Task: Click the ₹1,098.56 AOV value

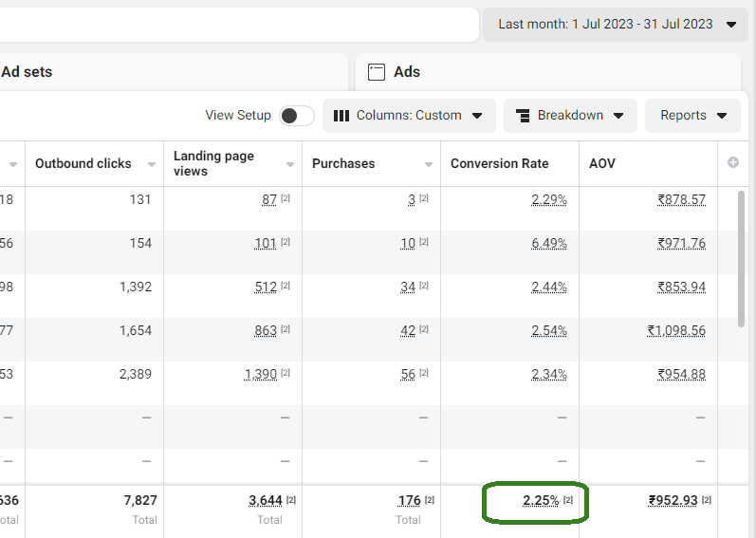Action: point(676,331)
